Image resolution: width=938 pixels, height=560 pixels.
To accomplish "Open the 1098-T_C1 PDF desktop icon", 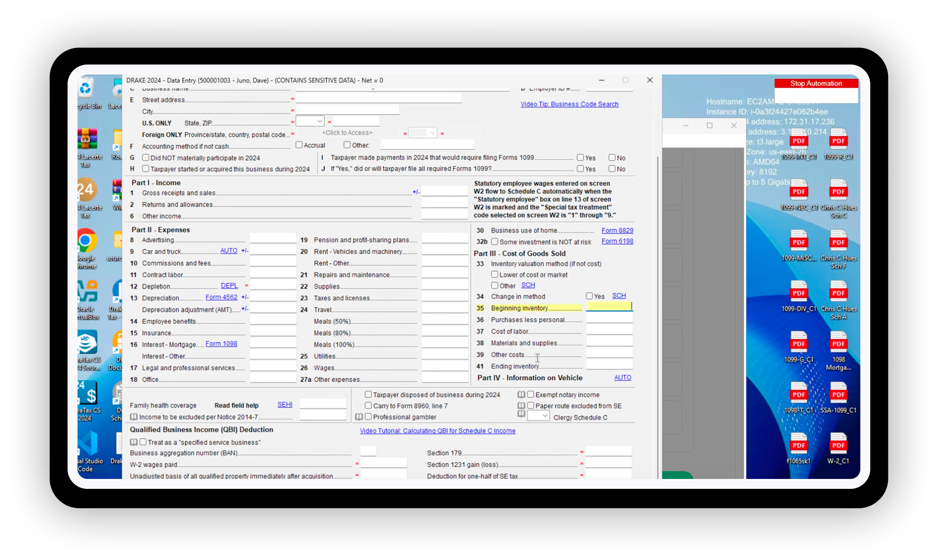I will pos(799,398).
